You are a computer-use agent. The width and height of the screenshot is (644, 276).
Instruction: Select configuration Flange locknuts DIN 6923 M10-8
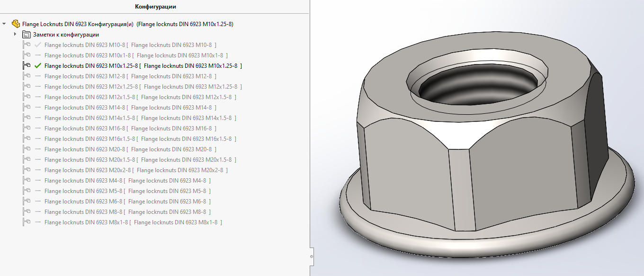(130, 45)
